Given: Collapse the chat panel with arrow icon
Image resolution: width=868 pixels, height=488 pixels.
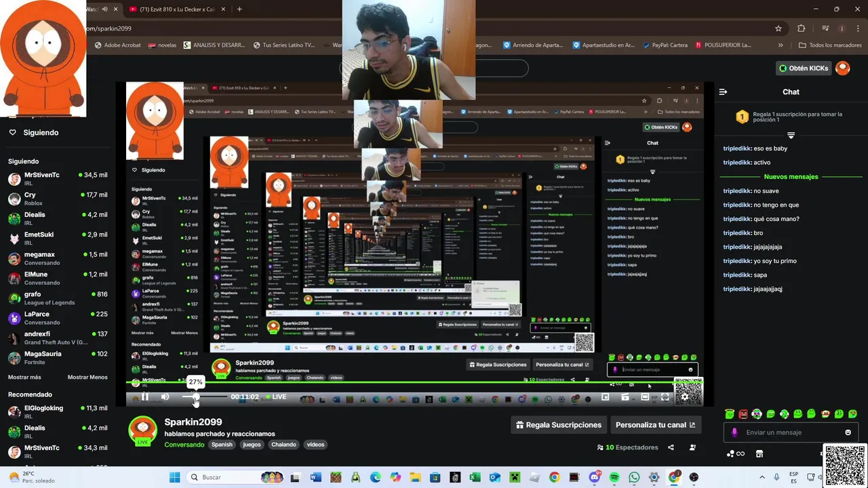Looking at the screenshot, I should [723, 91].
